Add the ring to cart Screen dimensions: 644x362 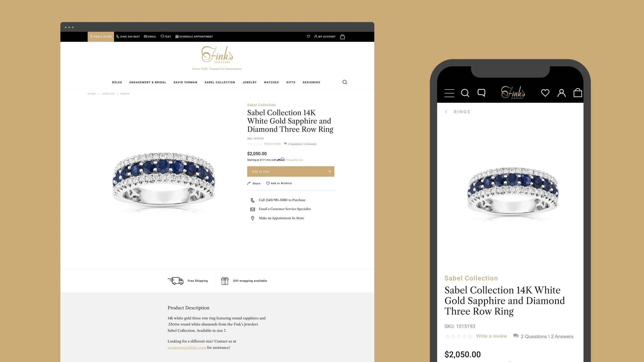pos(291,171)
